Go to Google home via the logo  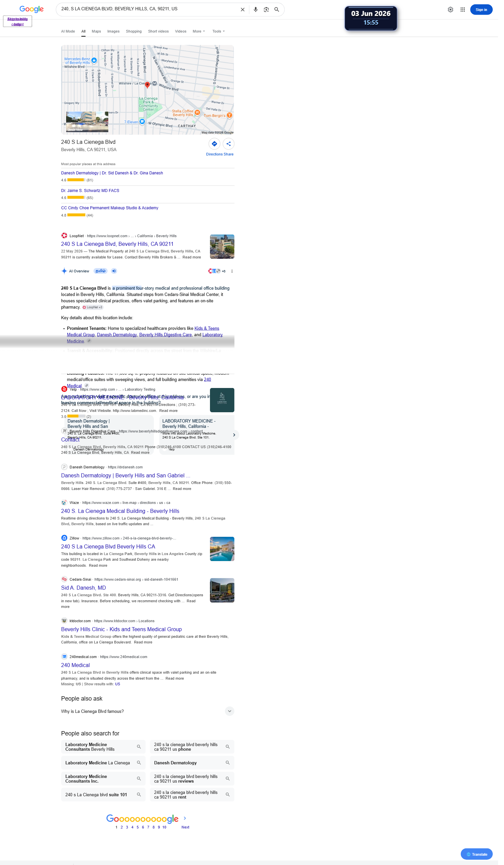click(32, 9)
